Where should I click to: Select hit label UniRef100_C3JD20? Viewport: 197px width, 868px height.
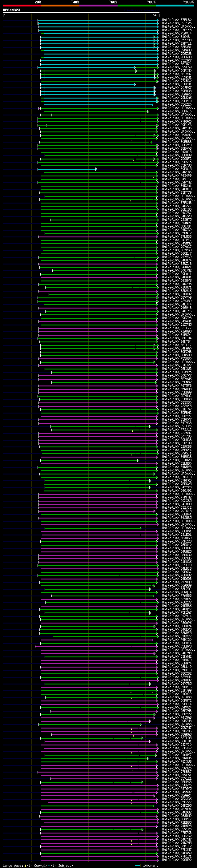pos(177,460)
